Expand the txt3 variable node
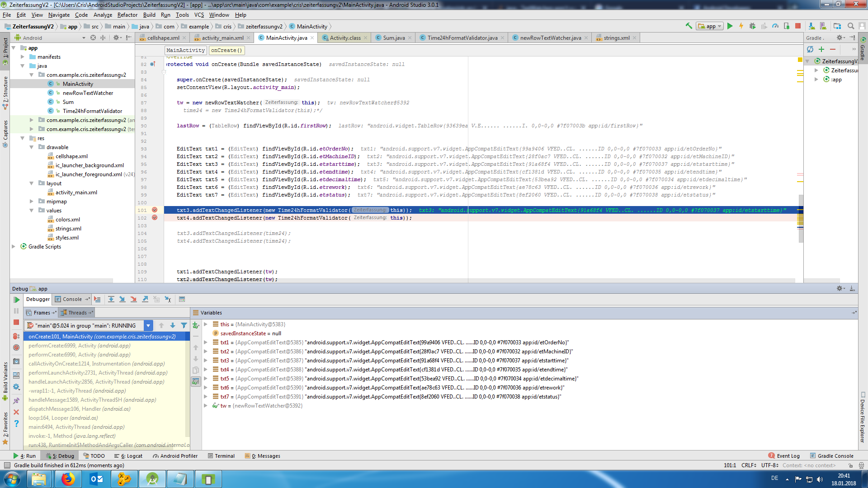Screen dimensions: 868x488 (x=206, y=361)
